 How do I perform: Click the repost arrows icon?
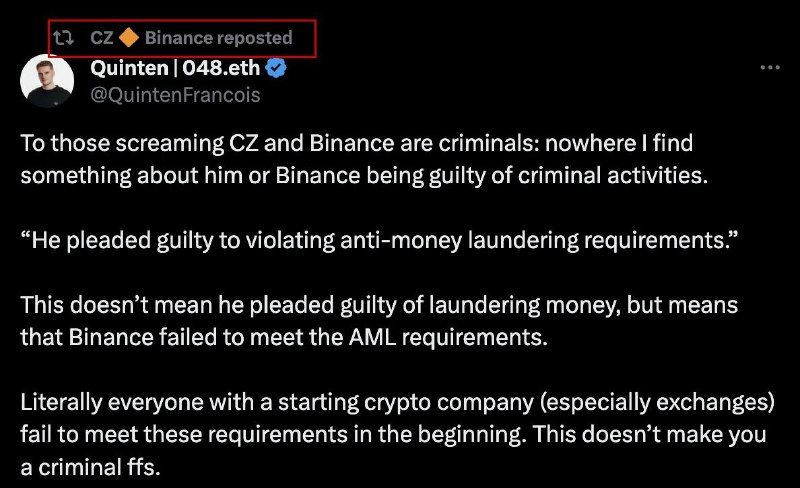point(64,38)
